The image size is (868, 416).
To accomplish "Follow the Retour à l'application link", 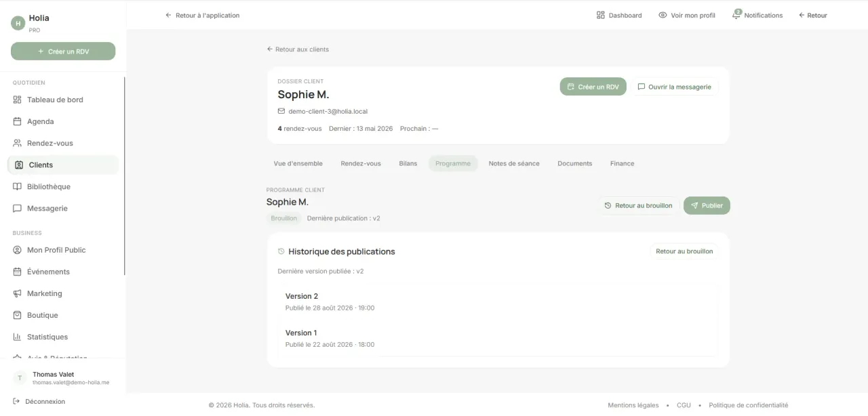I will 203,15.
